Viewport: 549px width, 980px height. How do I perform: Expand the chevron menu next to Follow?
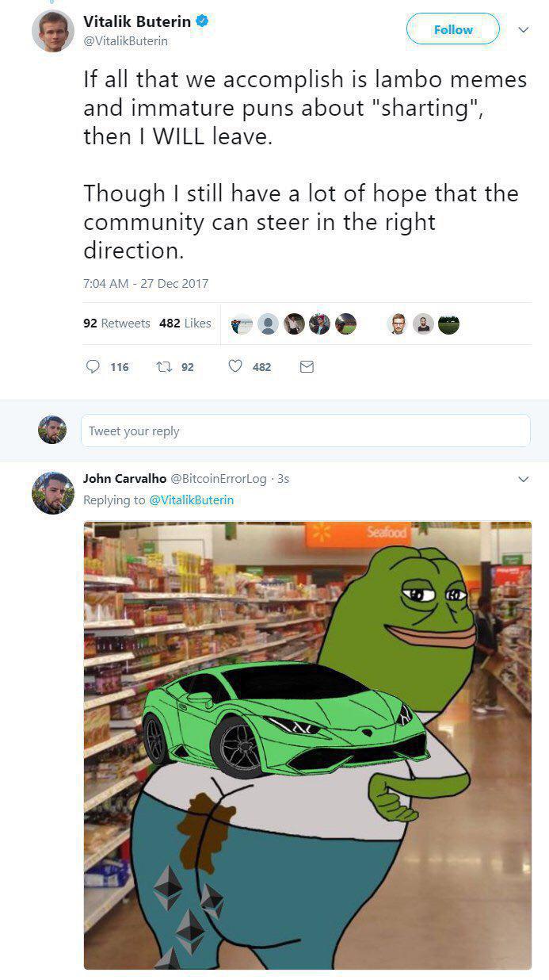coord(523,29)
